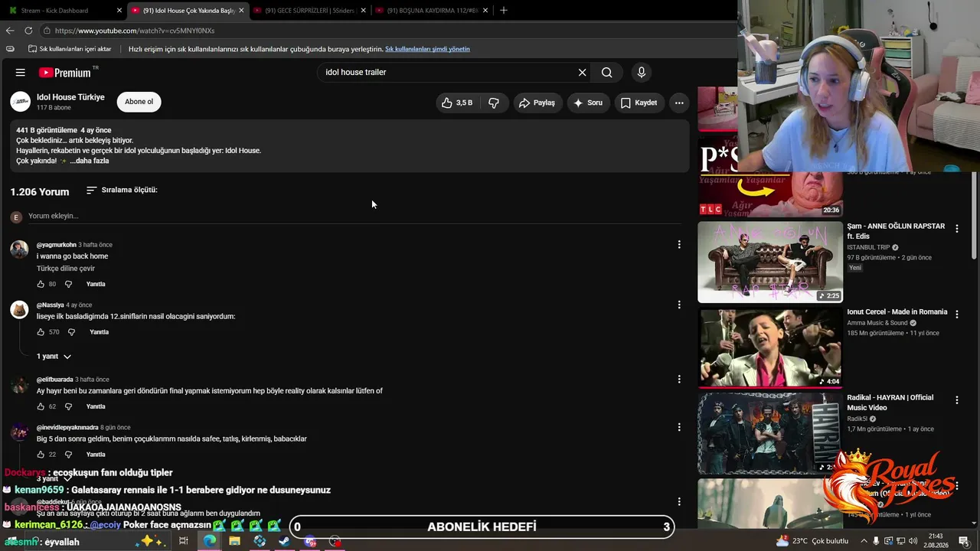980x551 pixels.
Task: Like the comment by @yagmurkohn
Action: tap(41, 284)
